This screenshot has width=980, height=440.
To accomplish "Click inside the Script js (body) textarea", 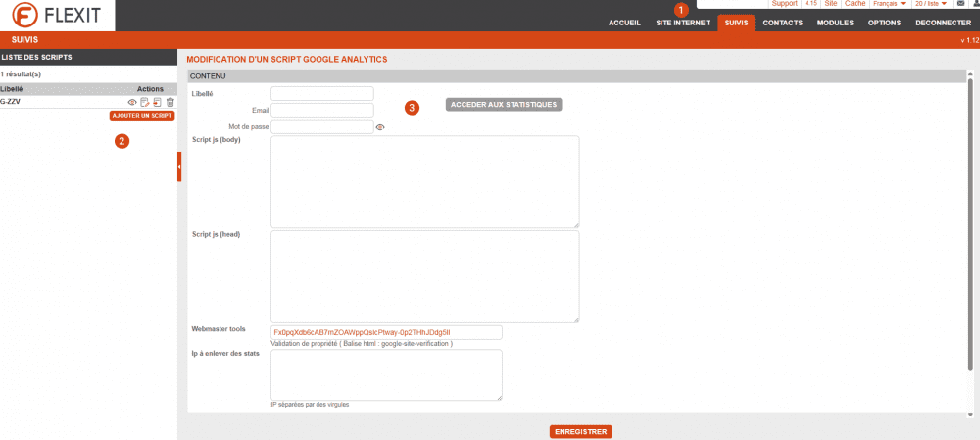I will [424, 181].
